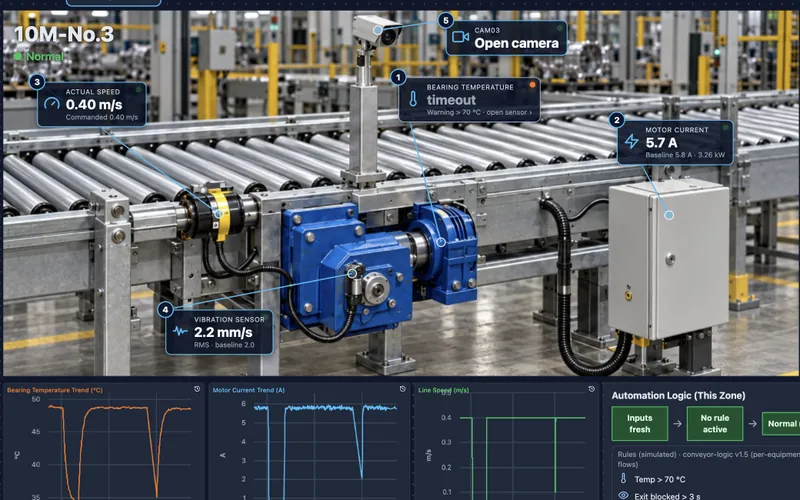Click history icon on Line Speed chart
Image resolution: width=800 pixels, height=500 pixels.
click(x=591, y=389)
